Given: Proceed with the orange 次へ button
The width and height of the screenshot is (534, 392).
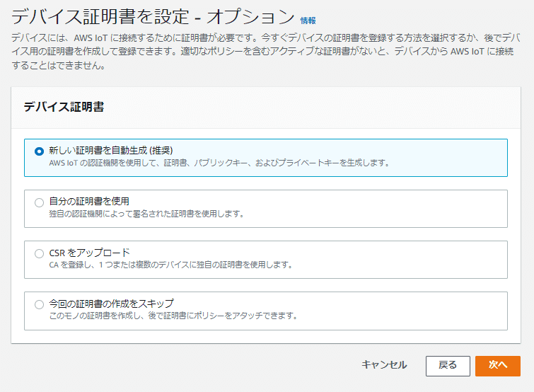Looking at the screenshot, I should [x=497, y=366].
